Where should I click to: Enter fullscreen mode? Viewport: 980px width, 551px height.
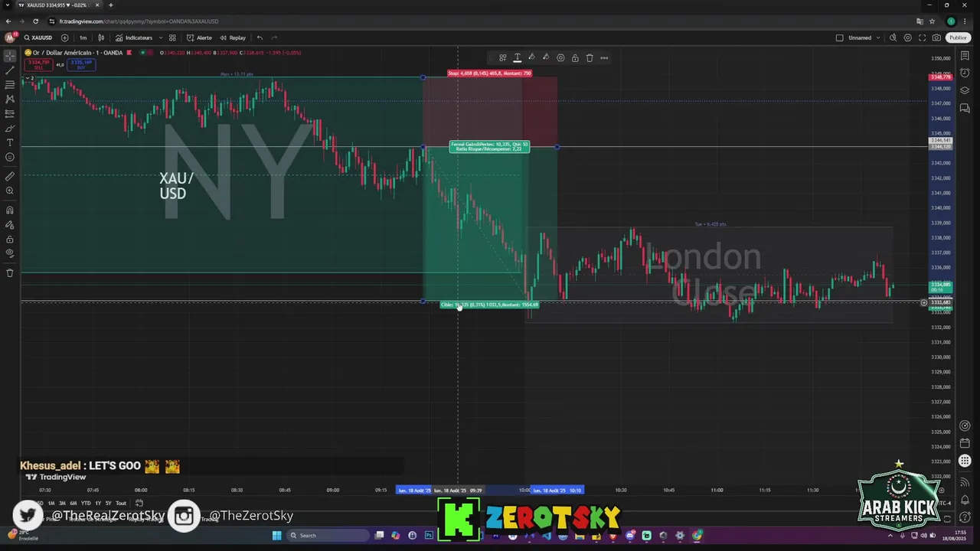(922, 37)
